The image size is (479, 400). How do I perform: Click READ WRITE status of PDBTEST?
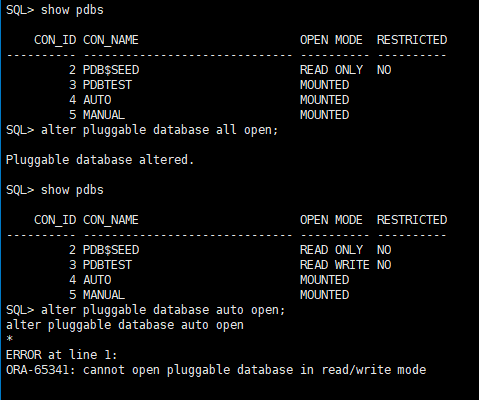click(x=335, y=265)
